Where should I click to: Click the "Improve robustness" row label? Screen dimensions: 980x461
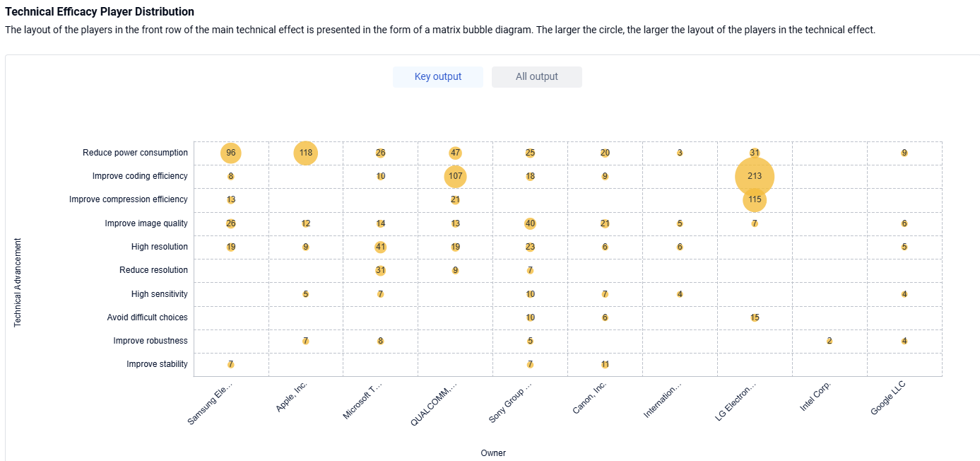point(150,341)
